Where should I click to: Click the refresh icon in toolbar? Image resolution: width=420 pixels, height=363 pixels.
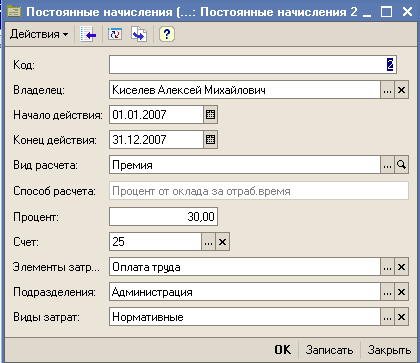[115, 34]
